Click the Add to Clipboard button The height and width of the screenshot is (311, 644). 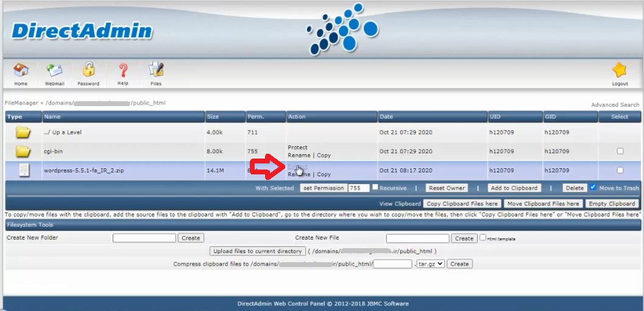[x=514, y=188]
